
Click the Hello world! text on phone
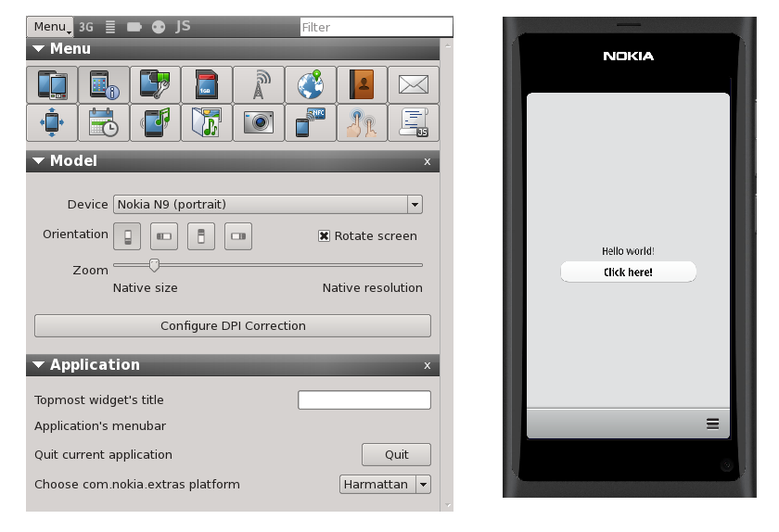(x=628, y=251)
